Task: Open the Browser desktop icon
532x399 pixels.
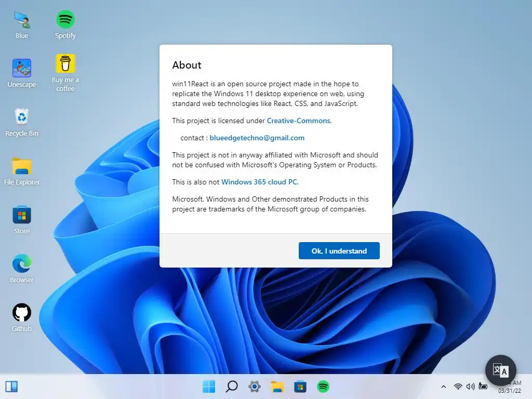Action: point(22,269)
